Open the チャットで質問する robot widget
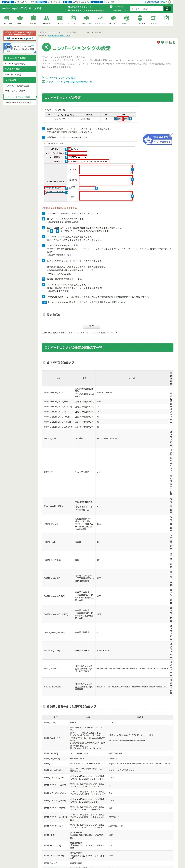 158,139
